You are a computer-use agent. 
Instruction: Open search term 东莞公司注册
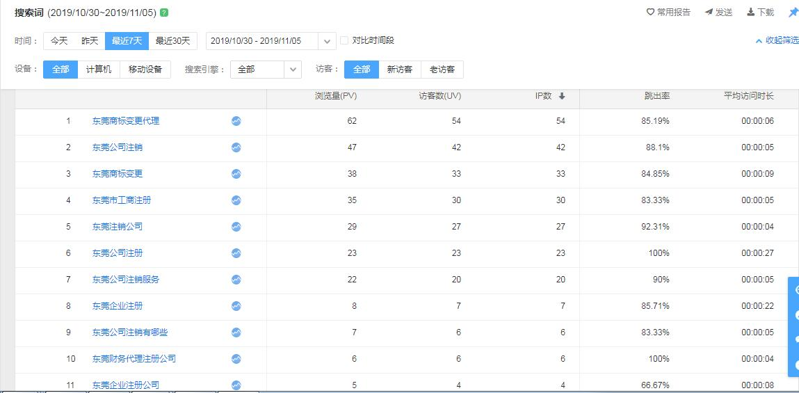click(x=117, y=253)
